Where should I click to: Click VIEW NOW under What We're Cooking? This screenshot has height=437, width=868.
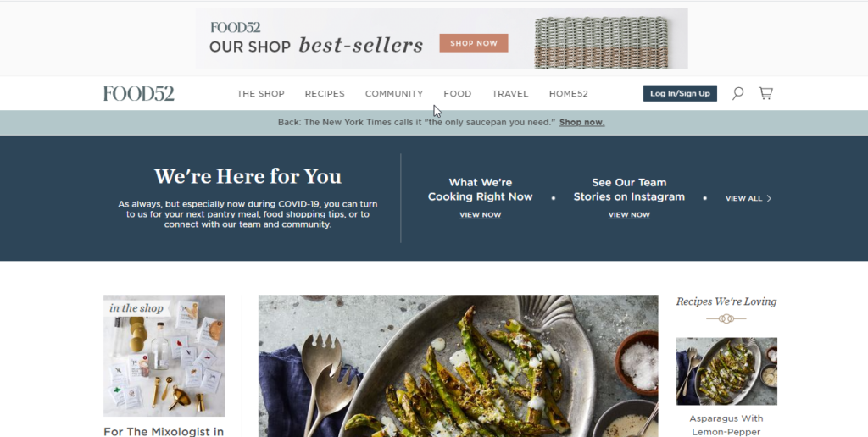(x=480, y=214)
